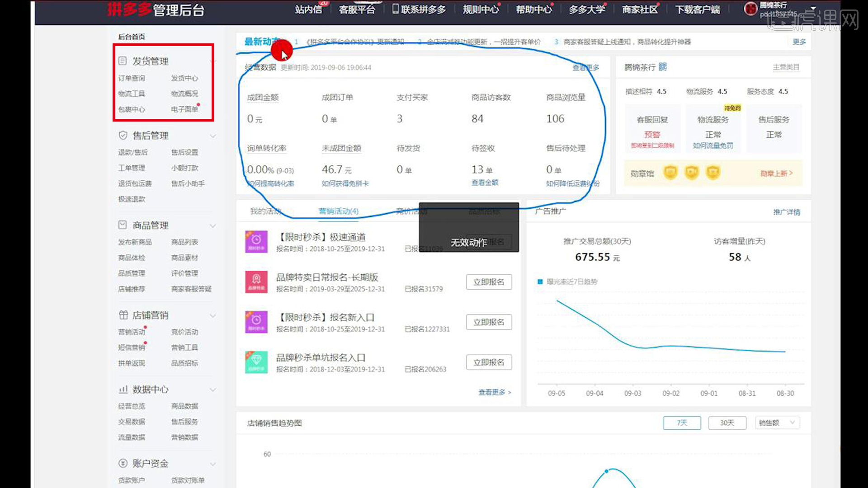Image resolution: width=868 pixels, height=488 pixels.
Task: Click the 数据中心 bar chart icon
Action: click(123, 389)
